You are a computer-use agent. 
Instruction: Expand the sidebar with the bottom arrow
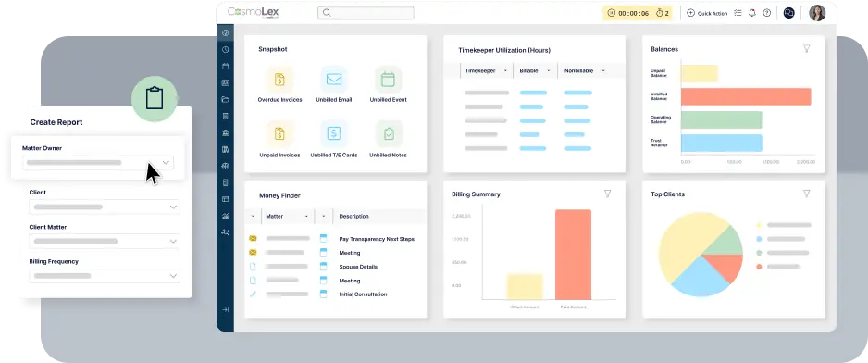(225, 310)
